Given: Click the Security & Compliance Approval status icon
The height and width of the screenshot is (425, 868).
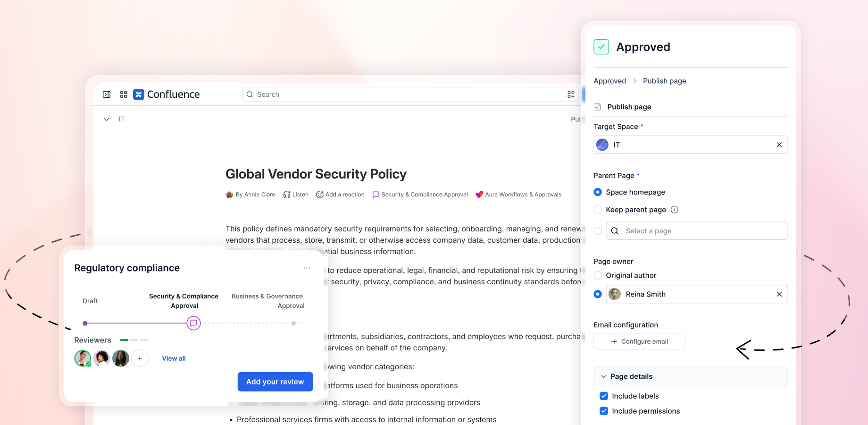Looking at the screenshot, I should click(x=376, y=195).
